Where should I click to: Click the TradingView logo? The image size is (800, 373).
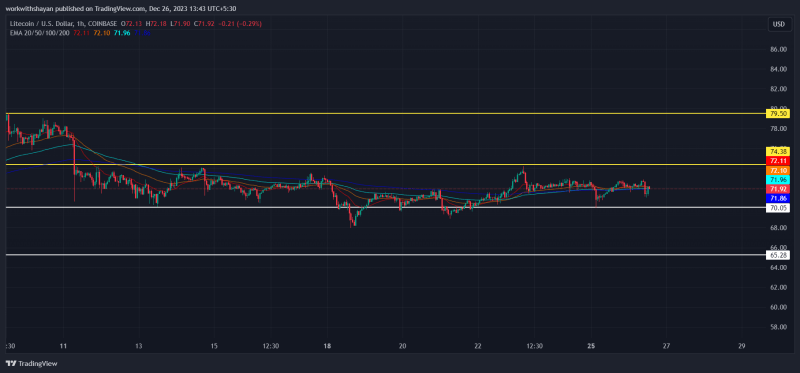point(32,364)
